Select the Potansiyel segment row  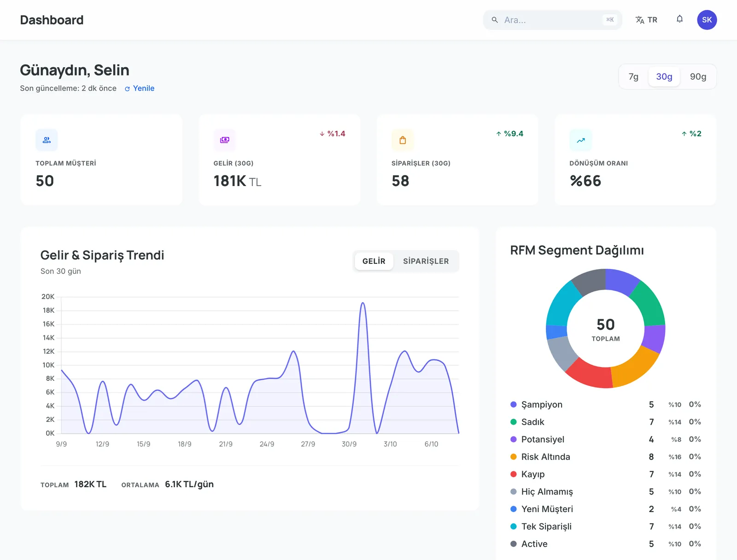(606, 439)
